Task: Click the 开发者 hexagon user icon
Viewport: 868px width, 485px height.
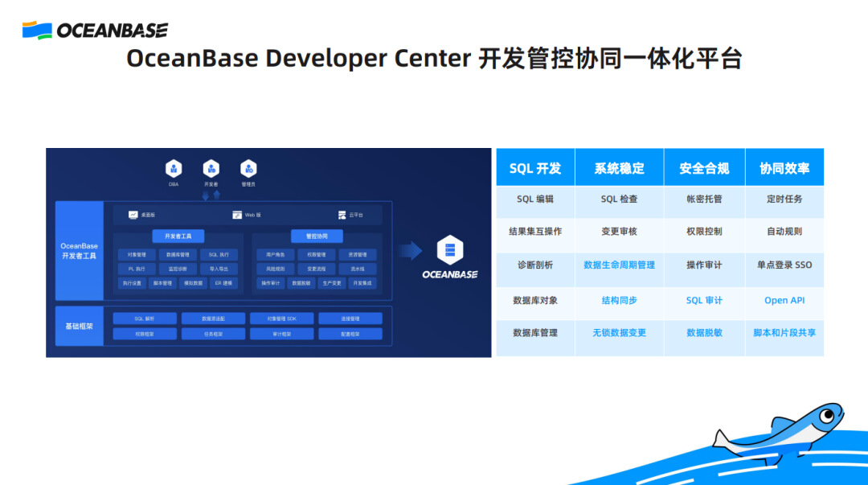Action: click(211, 168)
